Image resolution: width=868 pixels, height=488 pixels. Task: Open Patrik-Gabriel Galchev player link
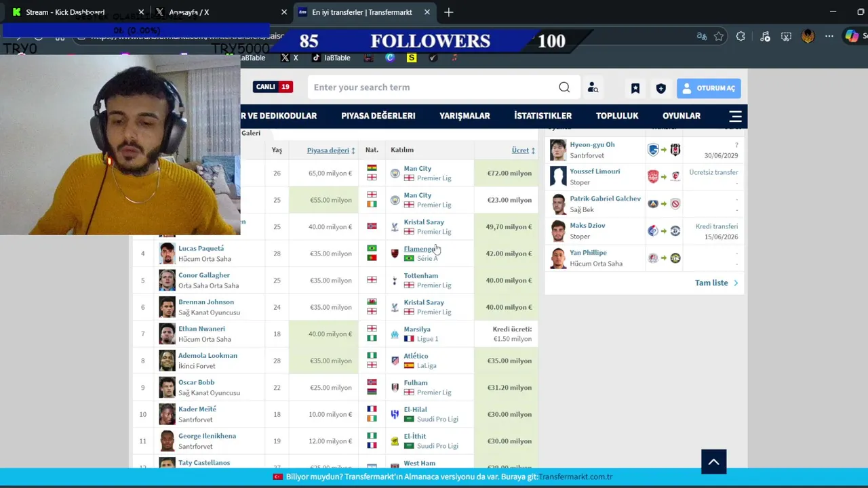[605, 199]
